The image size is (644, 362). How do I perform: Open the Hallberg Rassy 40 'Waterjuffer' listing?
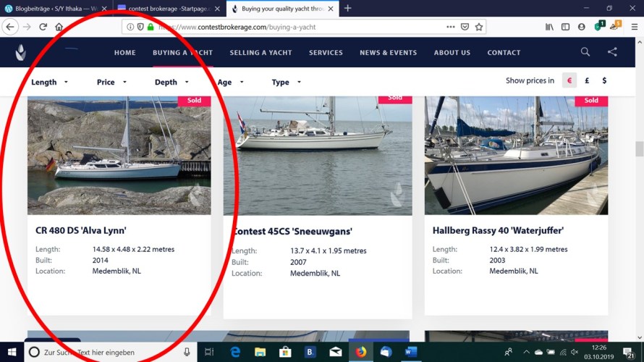[498, 231]
